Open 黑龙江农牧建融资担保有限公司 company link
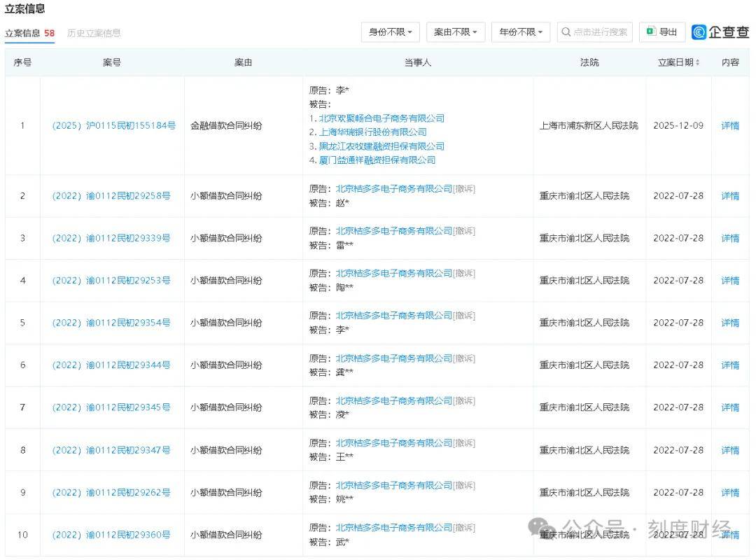The height and width of the screenshot is (560, 756). (381, 146)
